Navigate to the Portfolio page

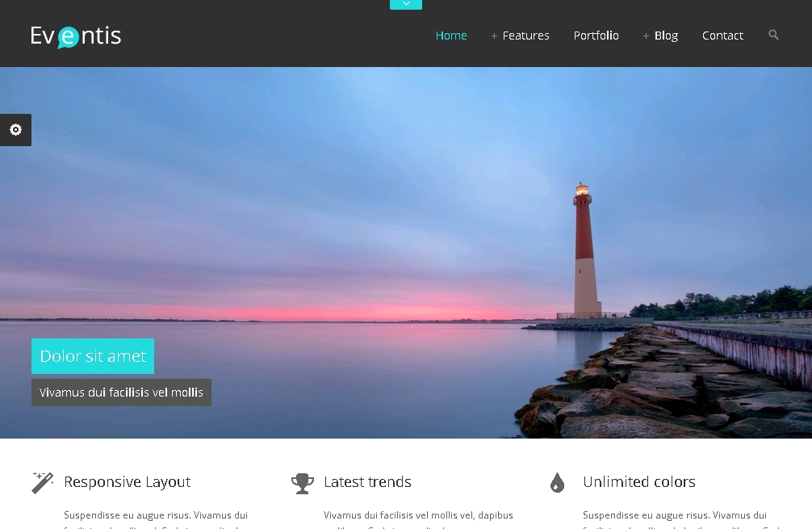[x=596, y=36]
